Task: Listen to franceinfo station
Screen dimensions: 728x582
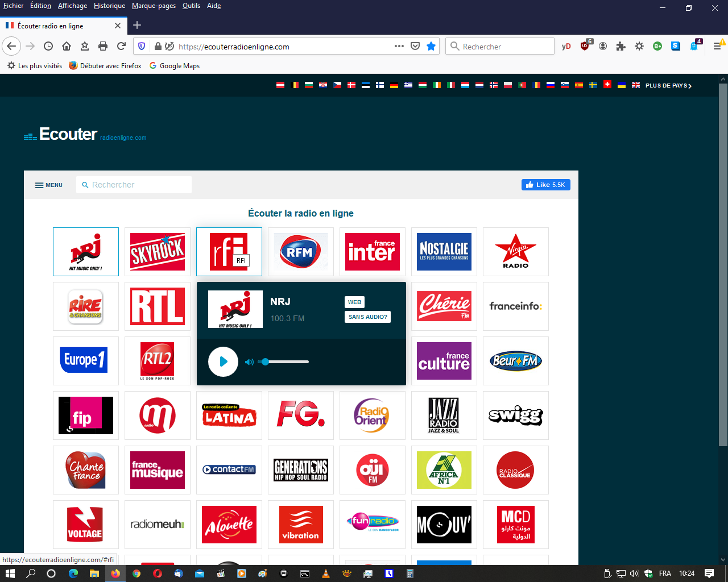Action: tap(516, 306)
